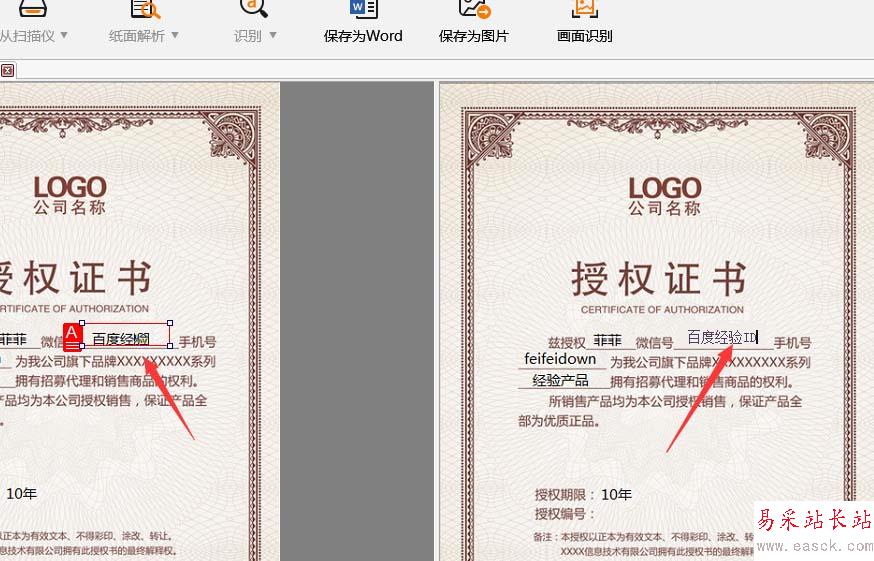The image size is (874, 561).
Task: Click 部为优质正品 text in right pane
Action: [559, 421]
